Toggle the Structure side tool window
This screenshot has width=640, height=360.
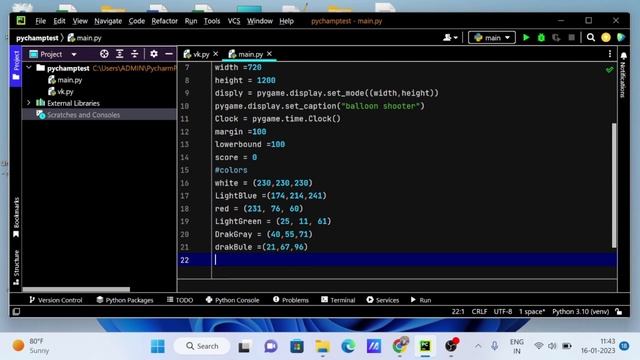[16, 267]
